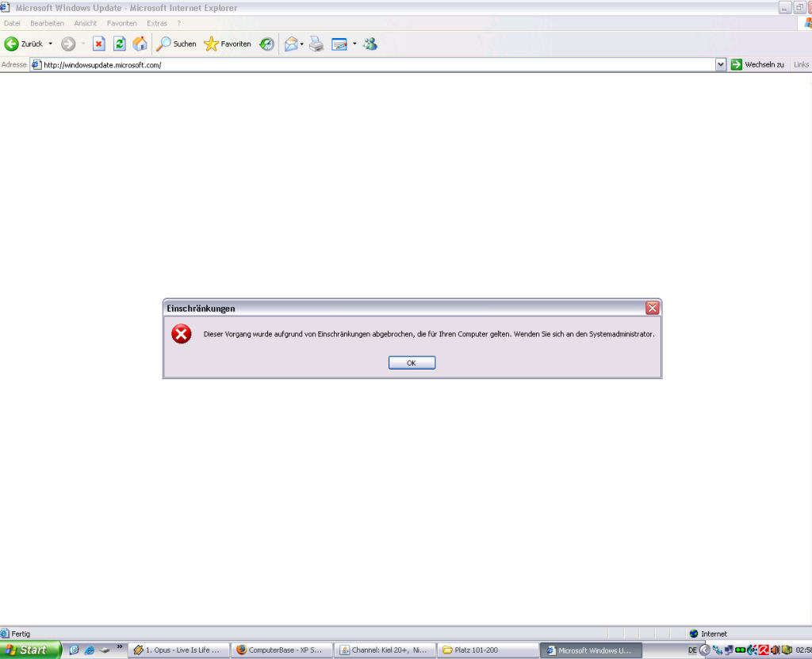Open Platz 101-200 folder taskbar item
The width and height of the screenshot is (812, 659).
(x=488, y=649)
